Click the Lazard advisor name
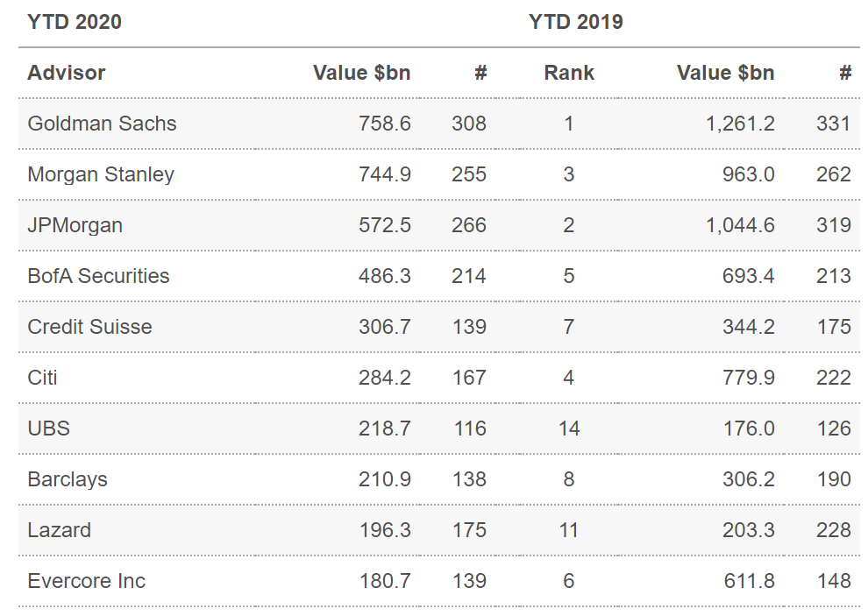The height and width of the screenshot is (616, 868). pos(59,530)
